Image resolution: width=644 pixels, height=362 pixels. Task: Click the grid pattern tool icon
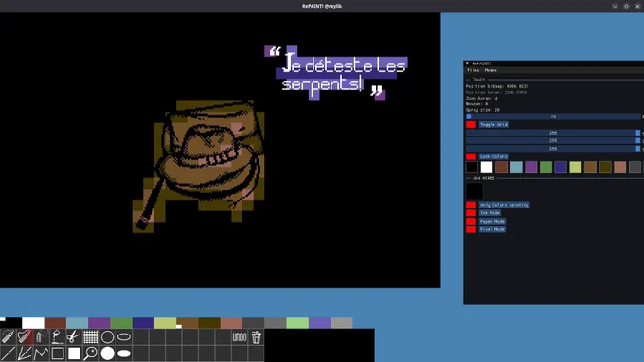point(91,337)
